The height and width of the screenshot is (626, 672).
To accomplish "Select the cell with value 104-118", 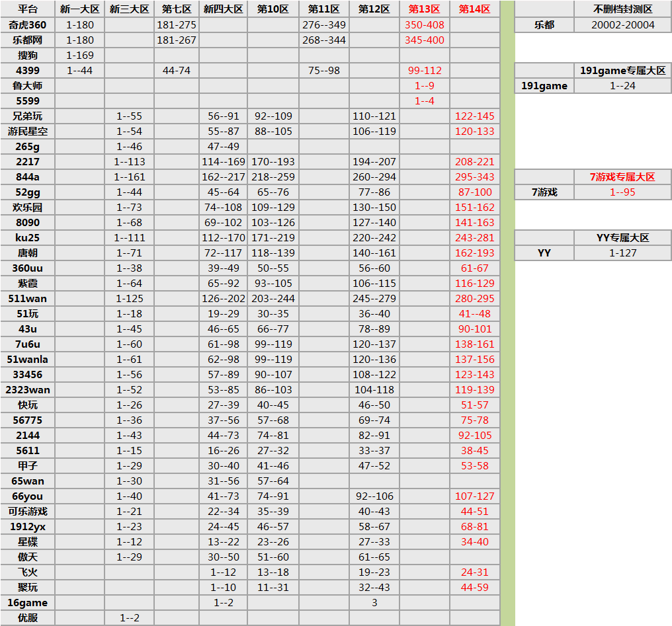I will [x=374, y=389].
